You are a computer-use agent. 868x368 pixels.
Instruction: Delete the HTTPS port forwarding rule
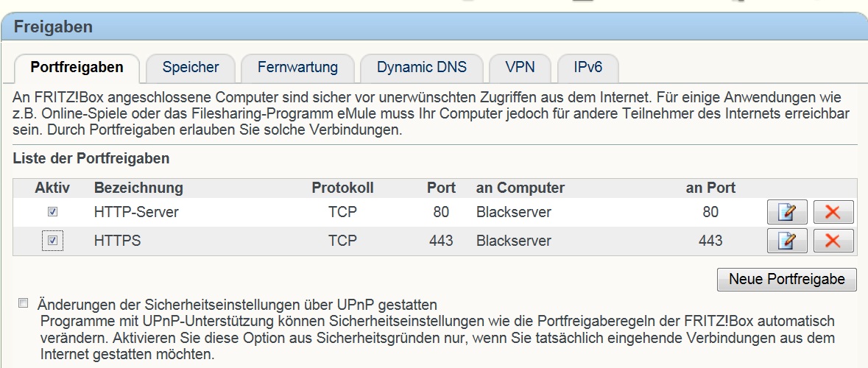point(833,241)
